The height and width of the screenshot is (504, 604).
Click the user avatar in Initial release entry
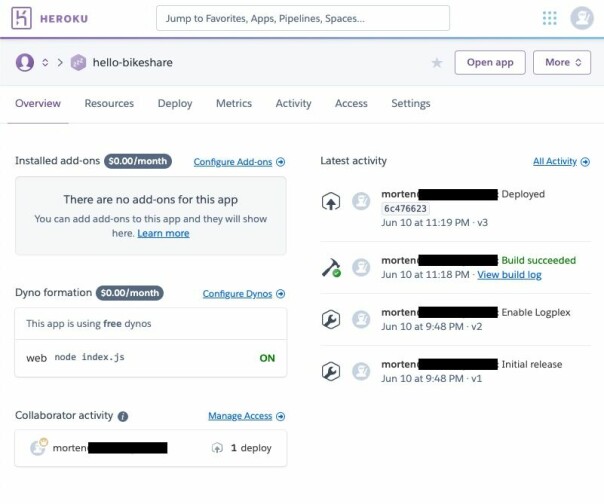tap(361, 371)
